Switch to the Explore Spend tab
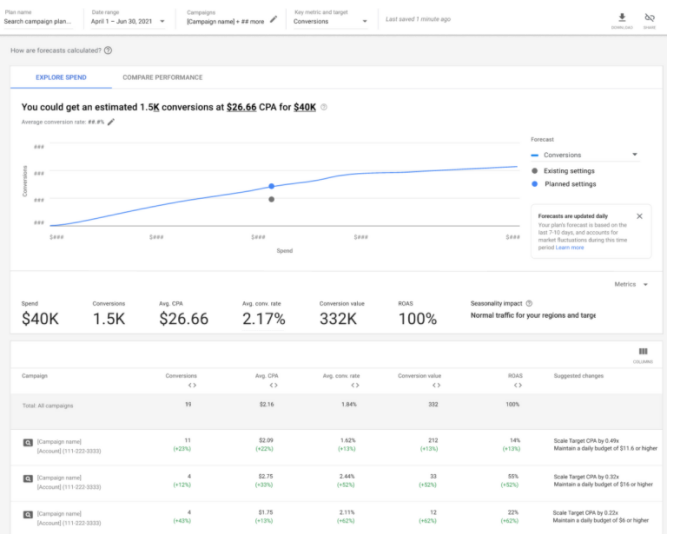 point(61,77)
